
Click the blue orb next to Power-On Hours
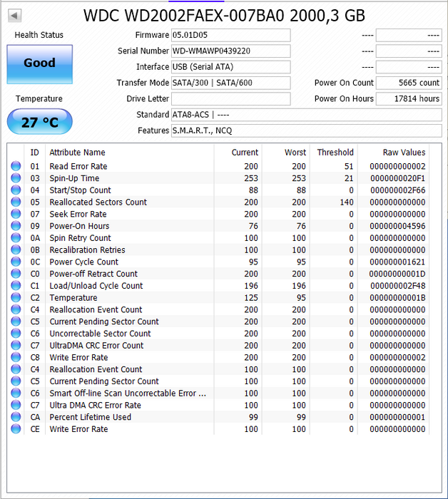pos(16,226)
